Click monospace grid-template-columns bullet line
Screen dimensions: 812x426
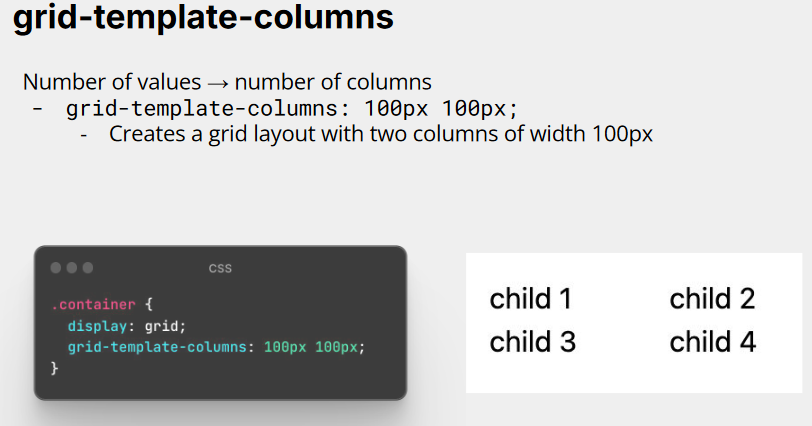pos(292,109)
